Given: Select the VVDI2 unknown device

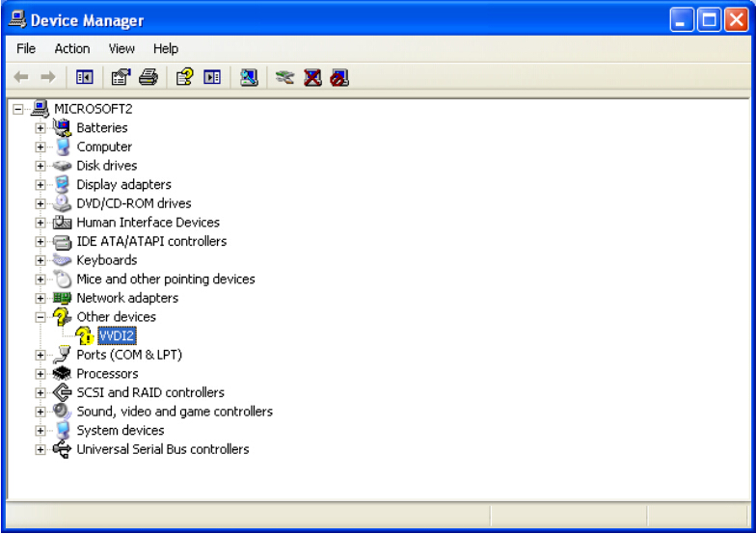Looking at the screenshot, I should [x=117, y=335].
